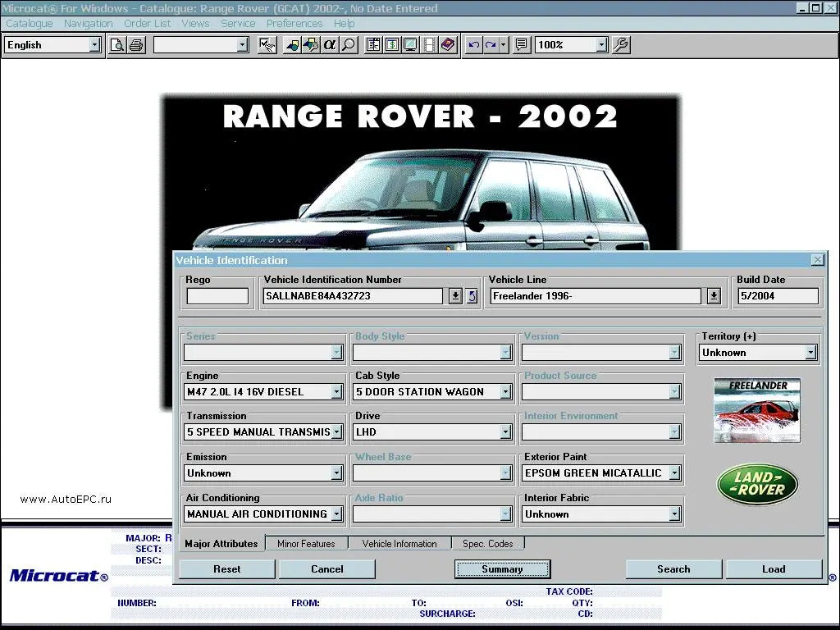840x630 pixels.
Task: Expand the Engine selection dropdown
Action: (x=336, y=391)
